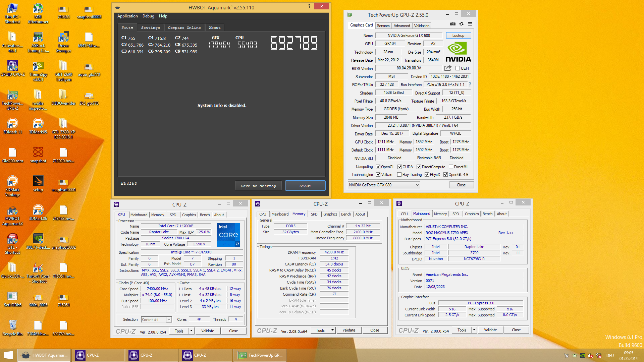Switch to the Settings tab in Aquamark
644x362 pixels.
(x=151, y=27)
